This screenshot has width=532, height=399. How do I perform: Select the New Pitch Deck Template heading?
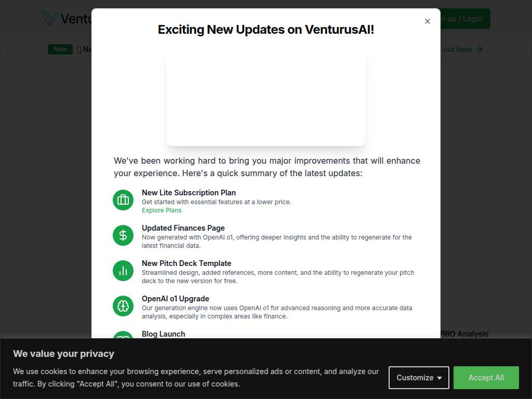[187, 263]
